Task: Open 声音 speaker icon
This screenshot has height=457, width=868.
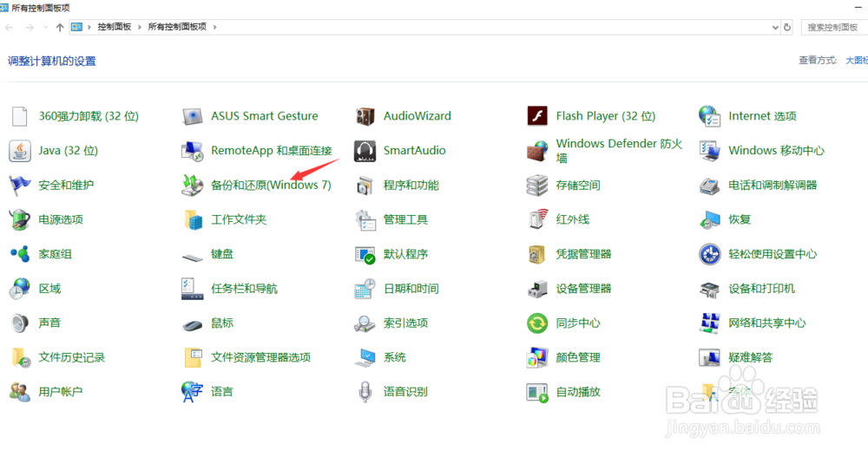Action: pos(19,323)
